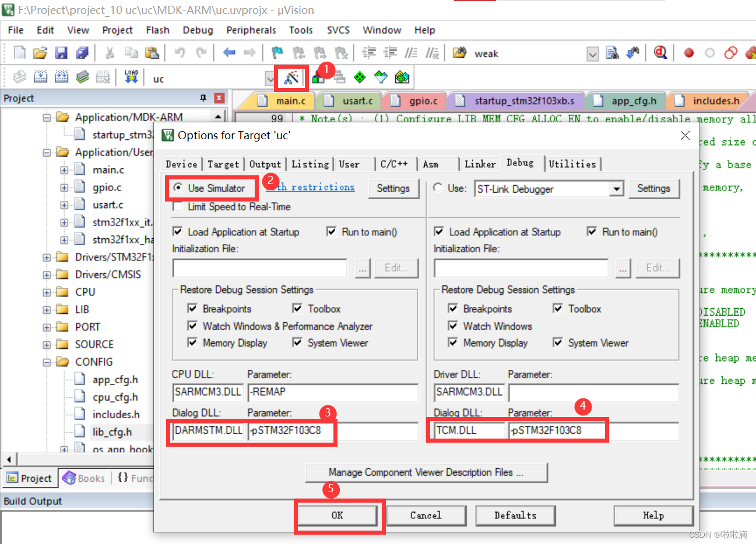The width and height of the screenshot is (756, 544).
Task: Toggle right-side System Viewer checkbox
Action: [x=558, y=342]
